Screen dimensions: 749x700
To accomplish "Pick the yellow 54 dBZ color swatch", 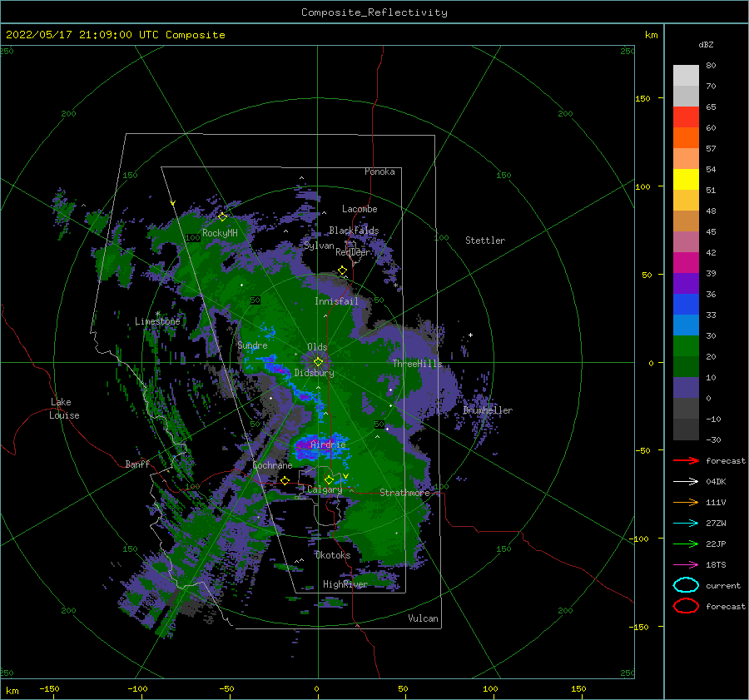I will tap(686, 180).
